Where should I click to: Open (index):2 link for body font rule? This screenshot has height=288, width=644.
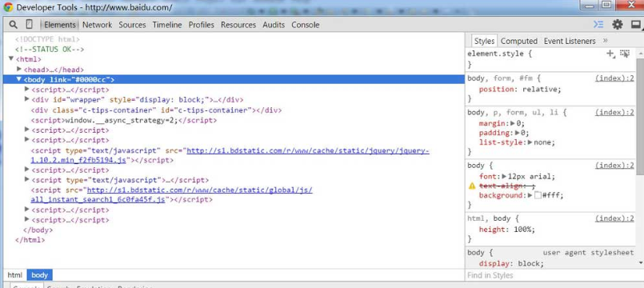614,166
